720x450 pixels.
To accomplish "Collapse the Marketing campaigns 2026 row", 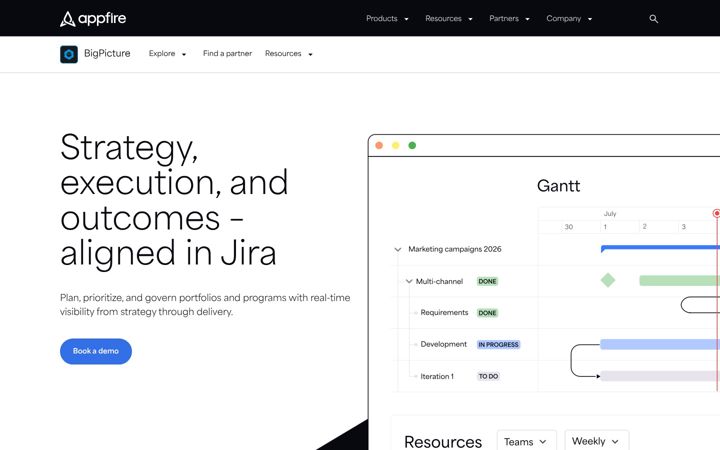I will pos(398,249).
